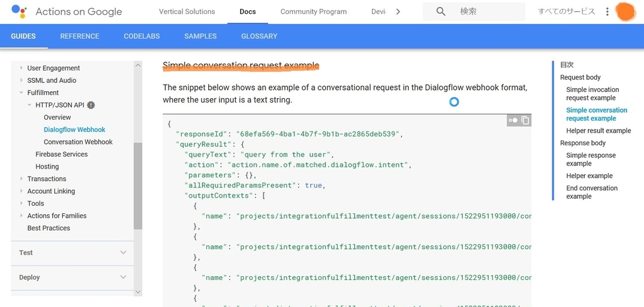
Task: Jump to Helper result example
Action: coord(599,131)
